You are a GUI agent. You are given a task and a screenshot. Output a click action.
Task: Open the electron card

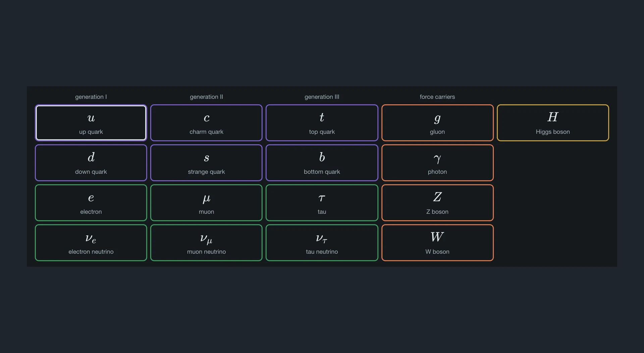[x=91, y=203]
